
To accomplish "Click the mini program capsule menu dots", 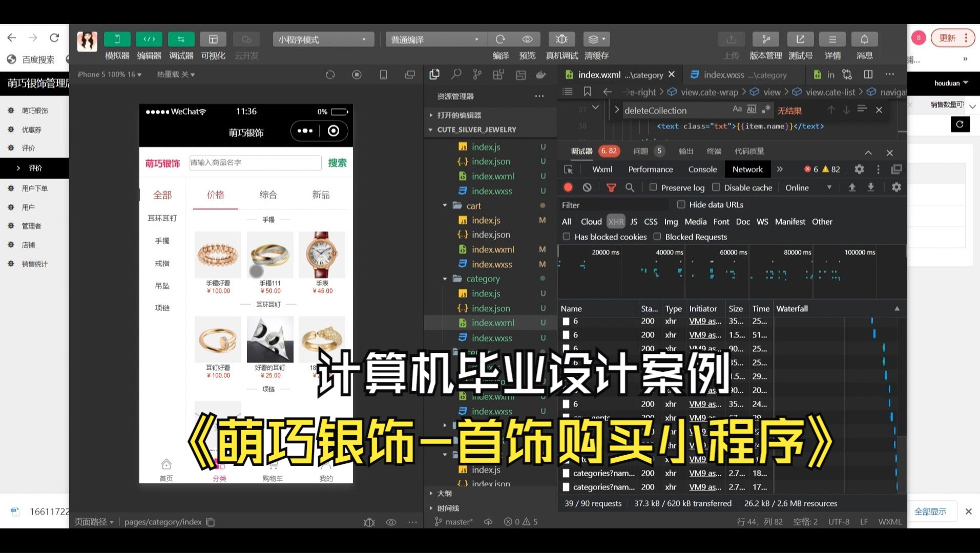I will tap(305, 131).
